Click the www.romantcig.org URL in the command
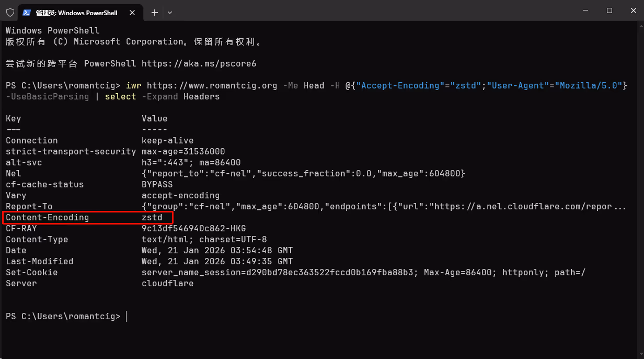Viewport: 644px width, 359px height. [x=212, y=85]
